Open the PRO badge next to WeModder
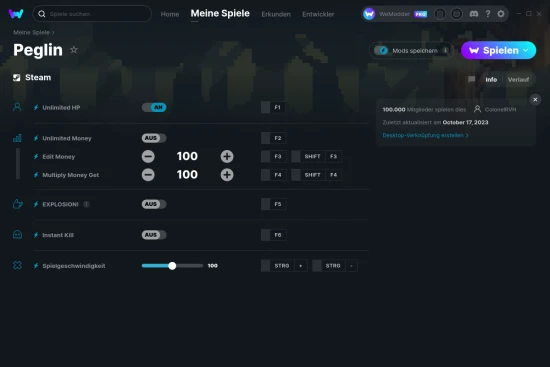This screenshot has height=367, width=550. click(421, 14)
